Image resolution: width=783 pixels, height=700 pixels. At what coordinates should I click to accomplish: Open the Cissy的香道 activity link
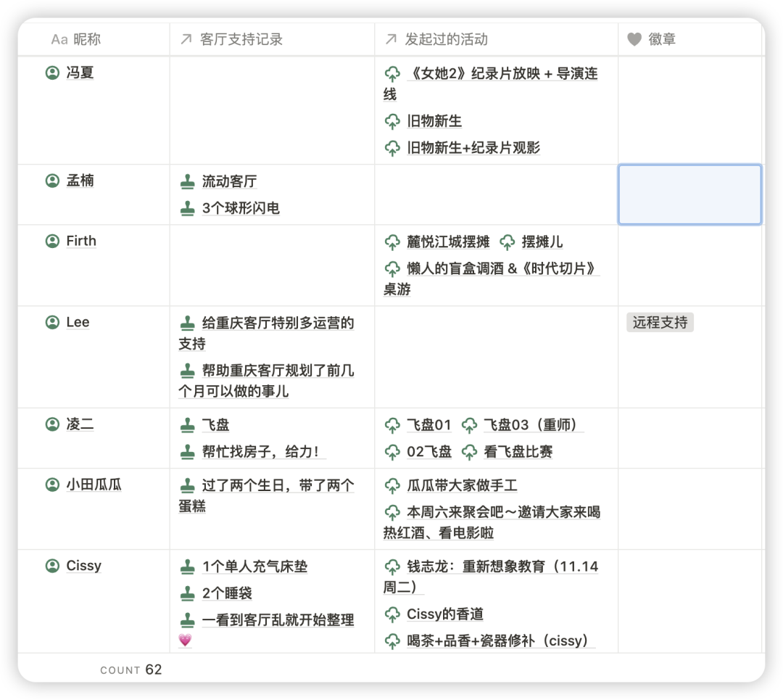[445, 614]
